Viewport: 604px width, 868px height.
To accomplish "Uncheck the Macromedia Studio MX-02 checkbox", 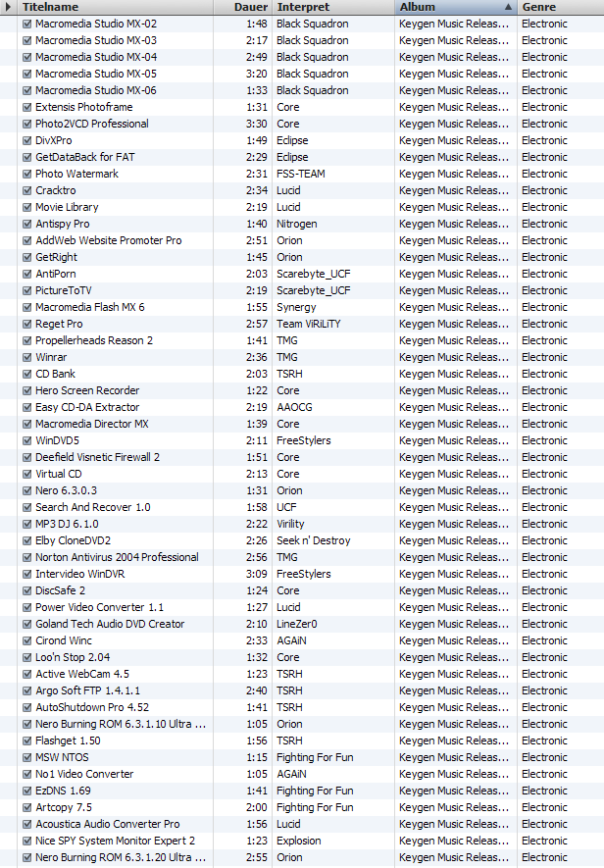I will click(26, 24).
